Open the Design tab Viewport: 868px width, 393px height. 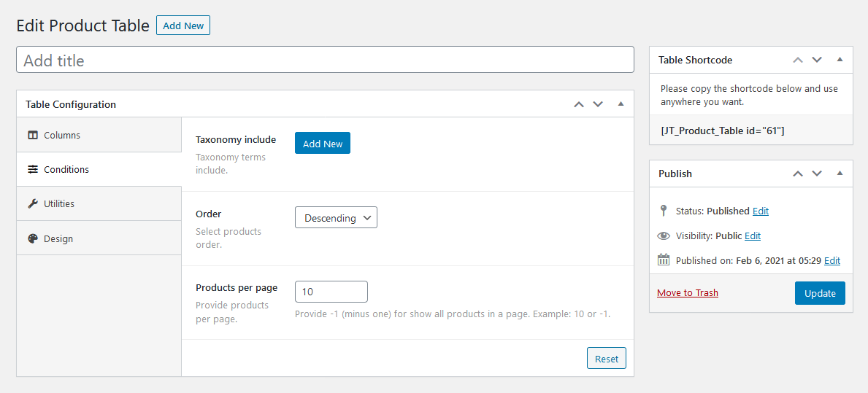click(99, 238)
